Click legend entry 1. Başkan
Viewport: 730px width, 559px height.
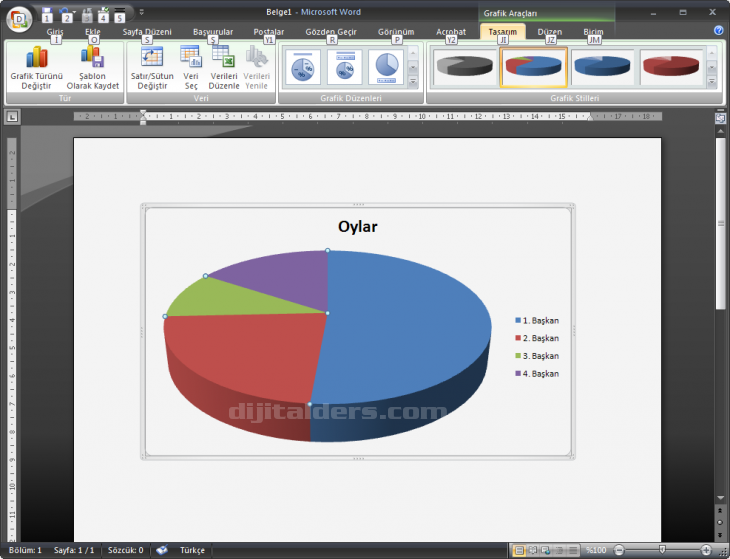coord(537,320)
